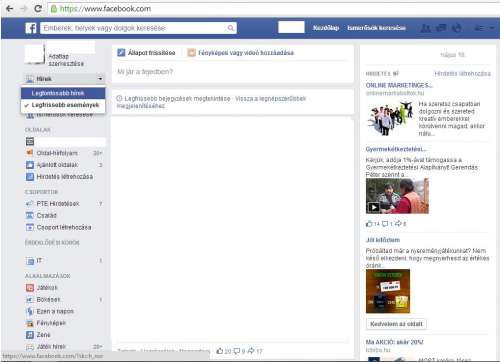Click Adatlap szerkesztése link
This screenshot has height=362, width=500.
[66, 60]
